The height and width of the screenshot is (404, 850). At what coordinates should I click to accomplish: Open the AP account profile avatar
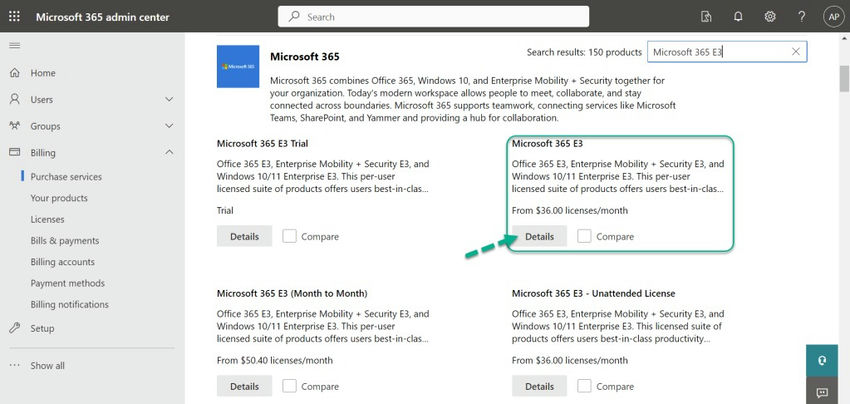832,17
